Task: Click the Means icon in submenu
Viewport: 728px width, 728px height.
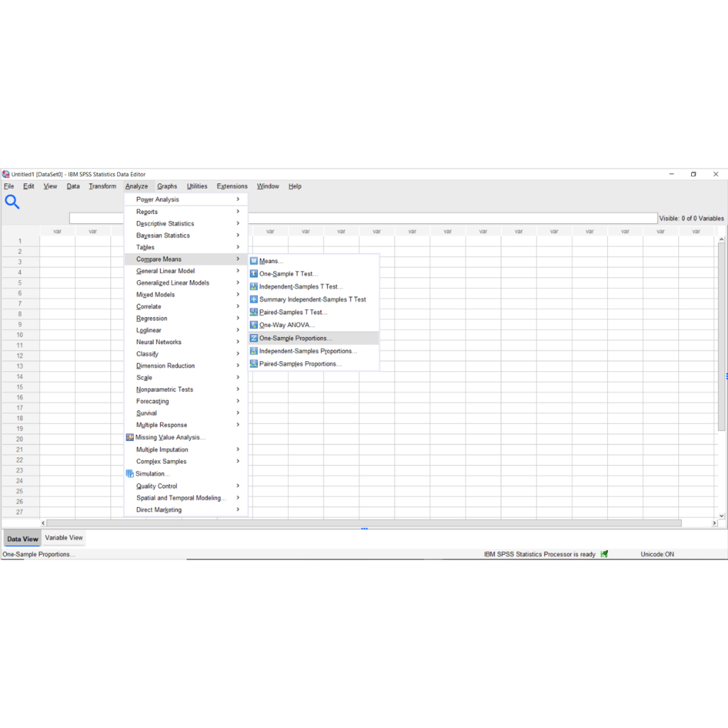Action: (254, 261)
